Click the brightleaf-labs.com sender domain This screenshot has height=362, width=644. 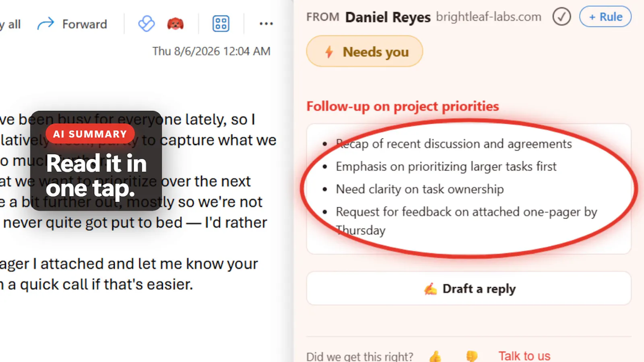[x=489, y=17]
